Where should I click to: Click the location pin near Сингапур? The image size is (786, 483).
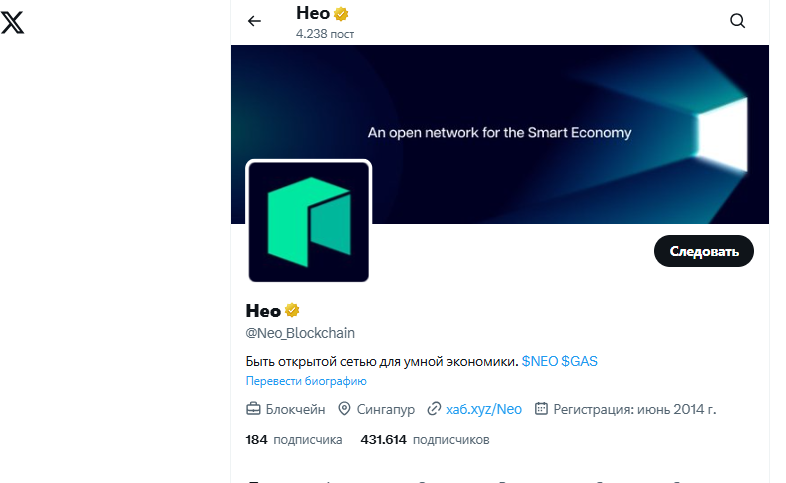pyautogui.click(x=344, y=409)
